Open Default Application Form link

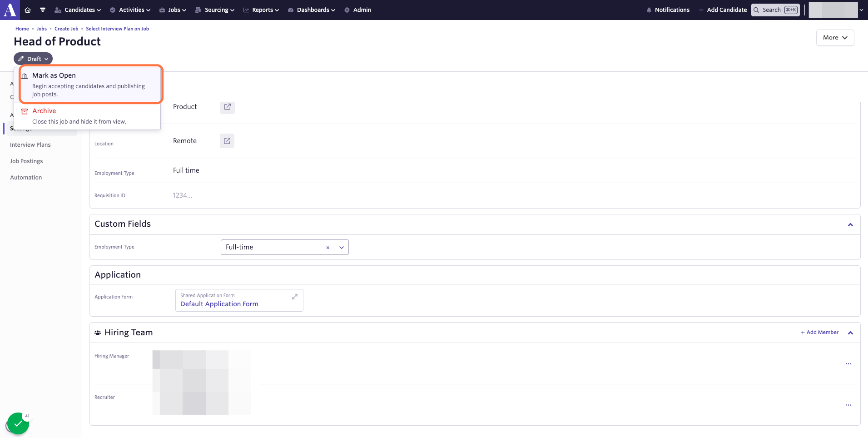point(219,304)
